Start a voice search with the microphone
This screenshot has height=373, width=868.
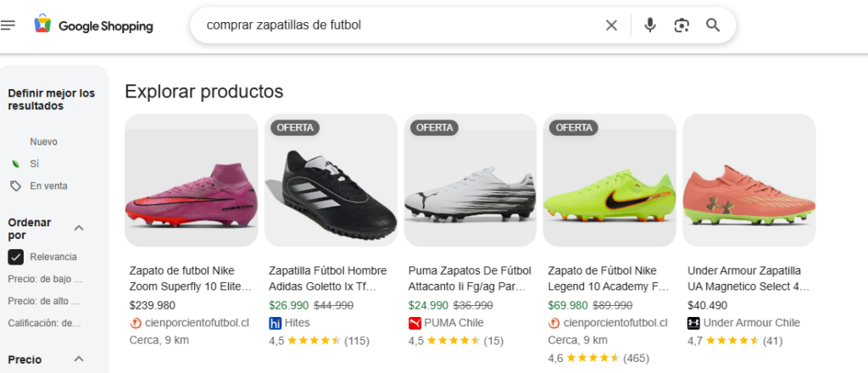(x=650, y=25)
